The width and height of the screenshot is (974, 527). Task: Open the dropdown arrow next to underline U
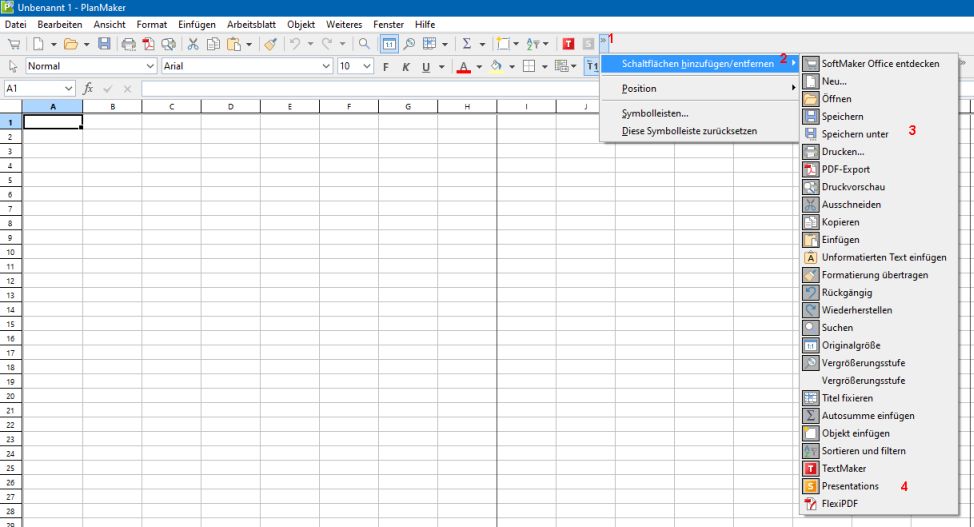click(x=442, y=66)
